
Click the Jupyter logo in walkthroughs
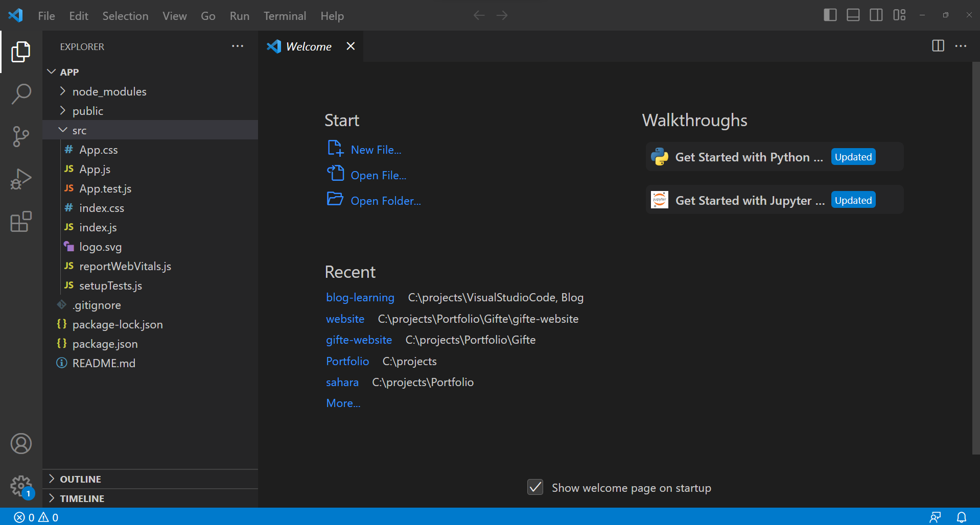[660, 200]
